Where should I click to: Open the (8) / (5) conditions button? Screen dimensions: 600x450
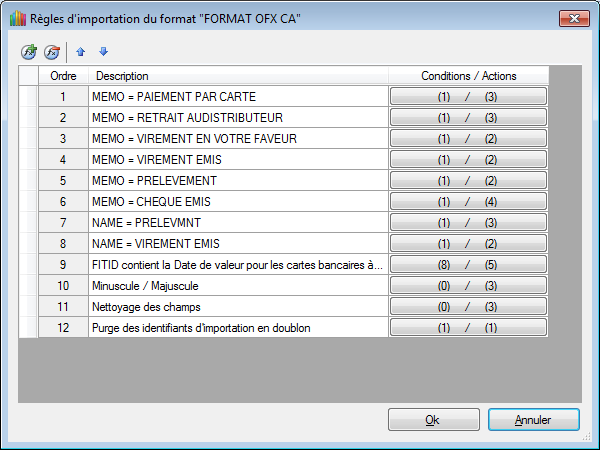point(468,265)
